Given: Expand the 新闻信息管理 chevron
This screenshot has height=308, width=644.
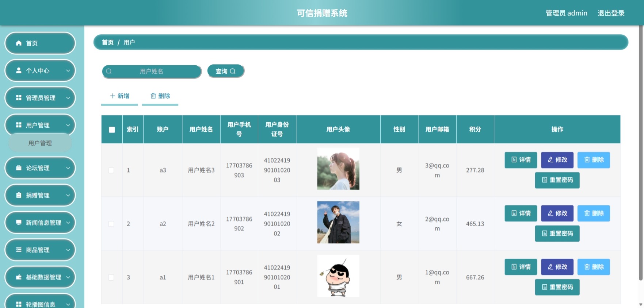Looking at the screenshot, I should point(68,223).
